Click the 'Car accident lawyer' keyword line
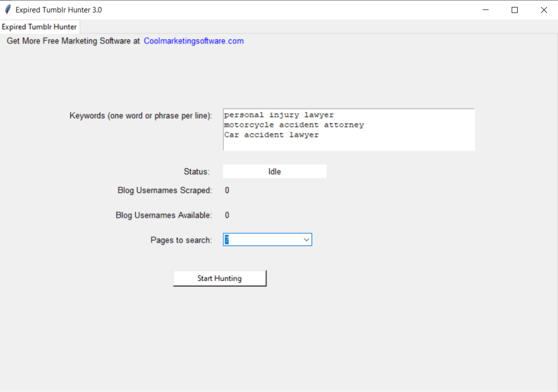Screen dimensions: 558x392 coord(271,135)
